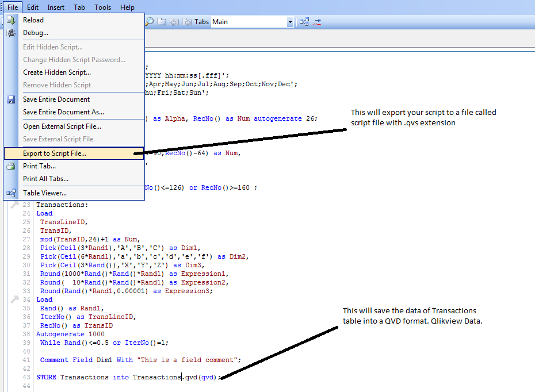Open the Edit menu
The image size is (535, 392).
(33, 7)
